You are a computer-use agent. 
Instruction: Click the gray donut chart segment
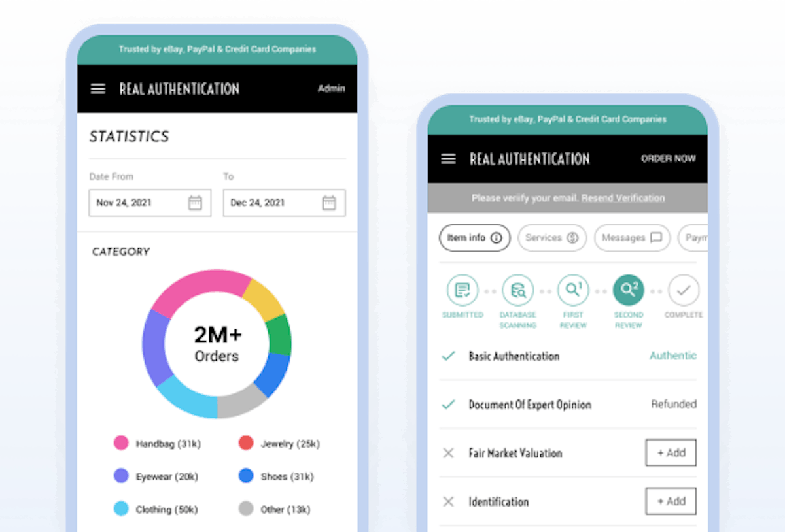click(241, 401)
